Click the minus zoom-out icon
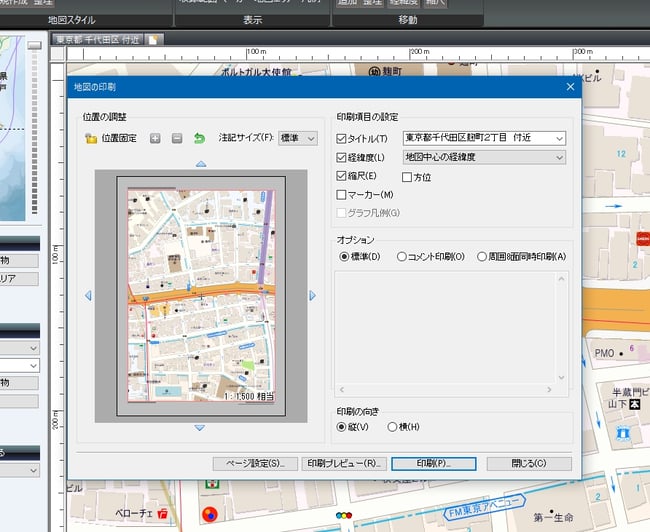 (177, 138)
